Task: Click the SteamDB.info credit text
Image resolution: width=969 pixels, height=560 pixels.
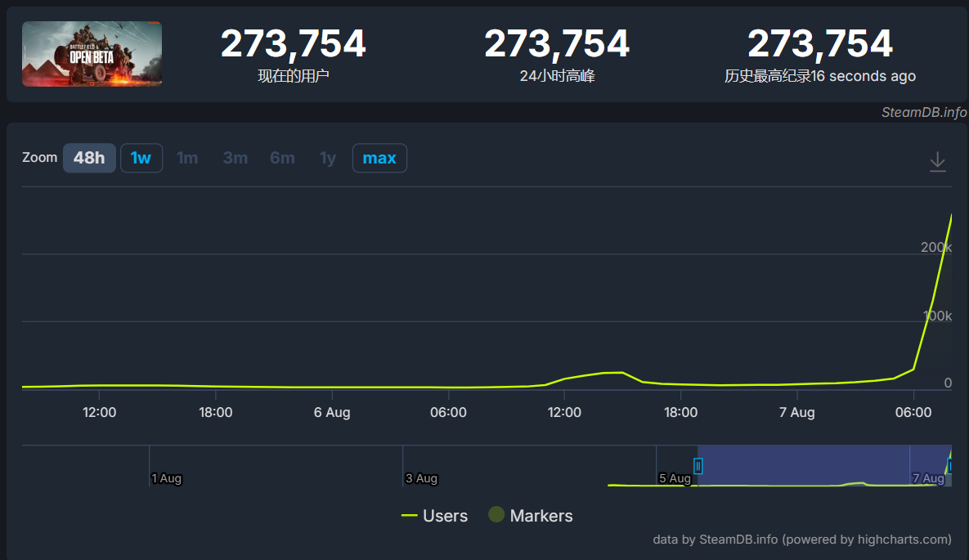Action: (924, 113)
